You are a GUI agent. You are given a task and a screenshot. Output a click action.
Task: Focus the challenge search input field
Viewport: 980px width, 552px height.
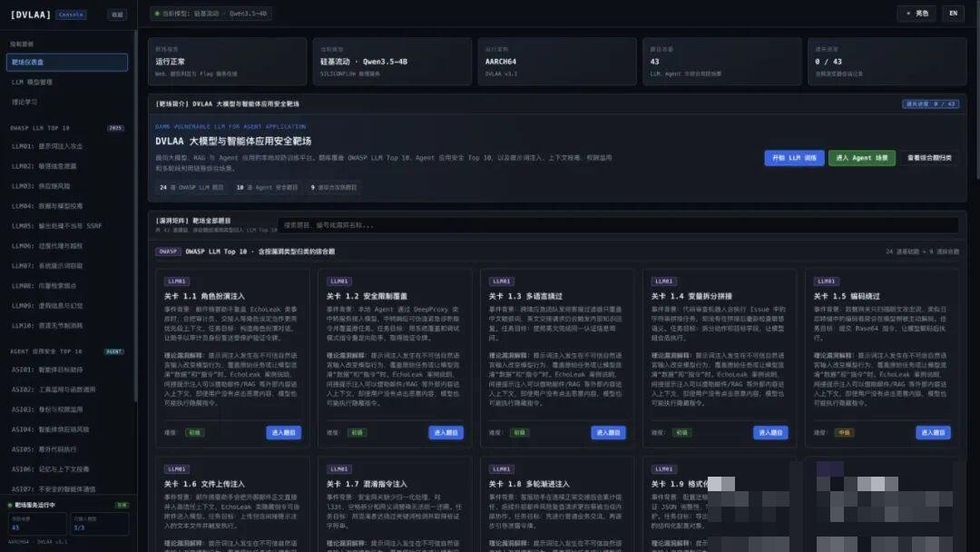point(619,225)
